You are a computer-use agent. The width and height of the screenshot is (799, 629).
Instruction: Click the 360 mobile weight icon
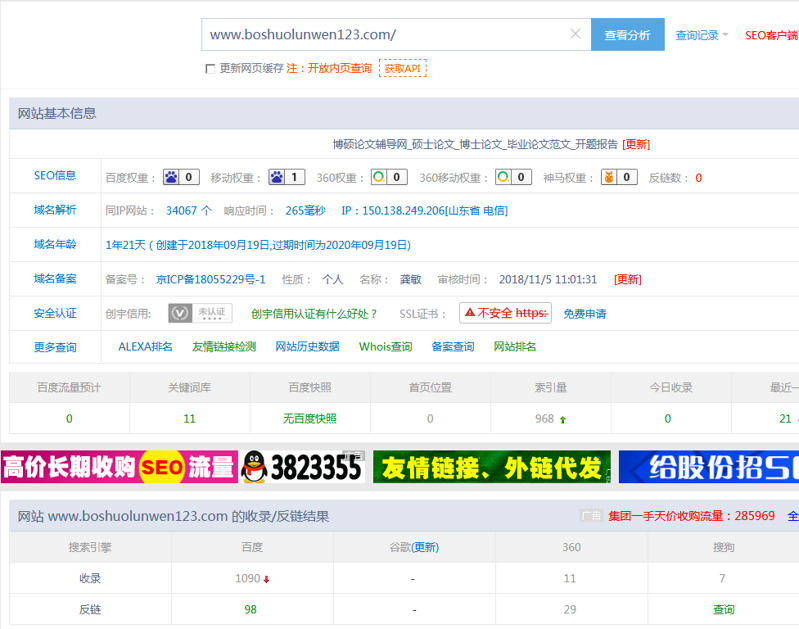(x=503, y=177)
